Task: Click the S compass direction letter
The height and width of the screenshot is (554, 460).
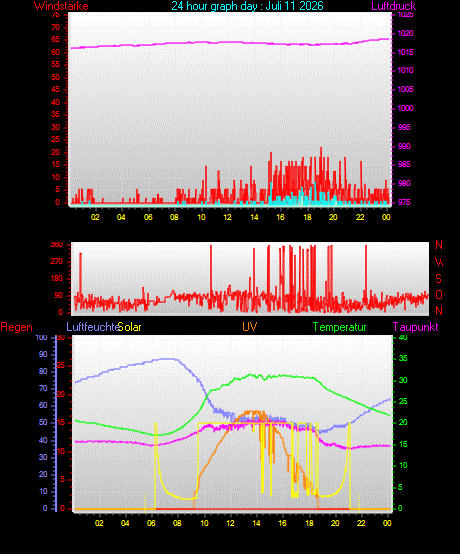Action: pyautogui.click(x=438, y=278)
